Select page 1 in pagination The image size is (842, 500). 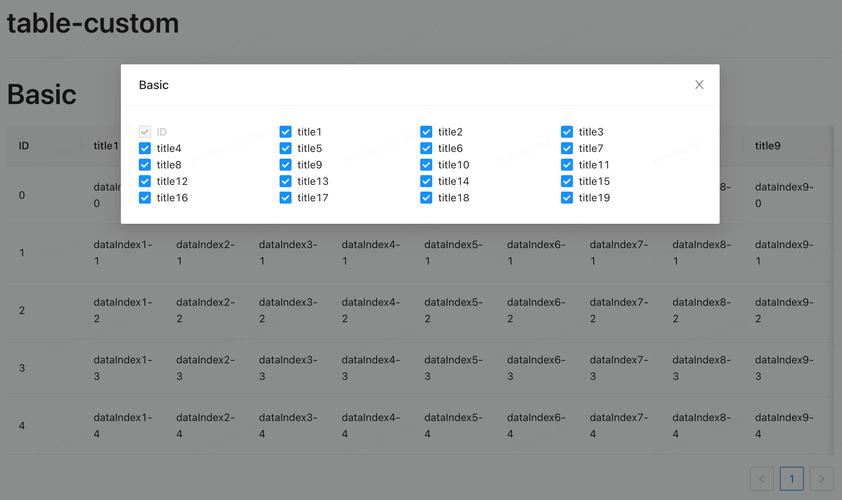[792, 479]
